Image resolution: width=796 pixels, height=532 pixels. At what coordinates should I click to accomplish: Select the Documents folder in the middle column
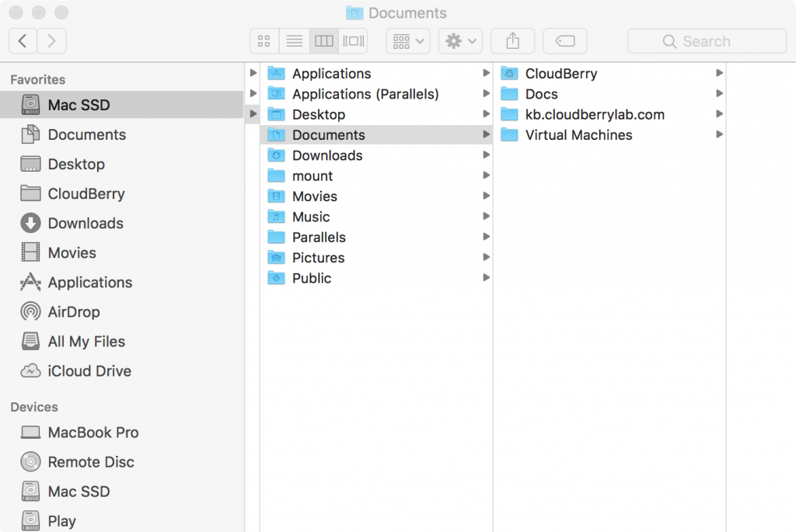329,134
